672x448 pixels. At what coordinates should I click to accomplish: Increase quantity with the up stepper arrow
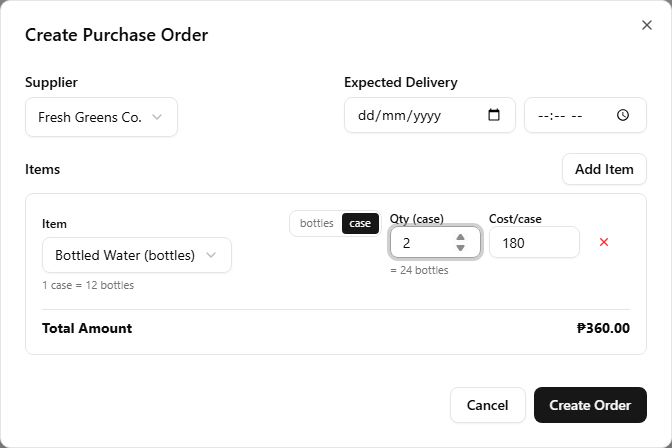(460, 238)
